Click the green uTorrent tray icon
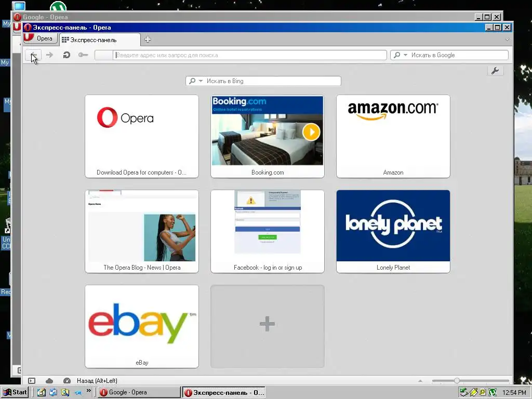Screen dimensions: 532x399 493,393
